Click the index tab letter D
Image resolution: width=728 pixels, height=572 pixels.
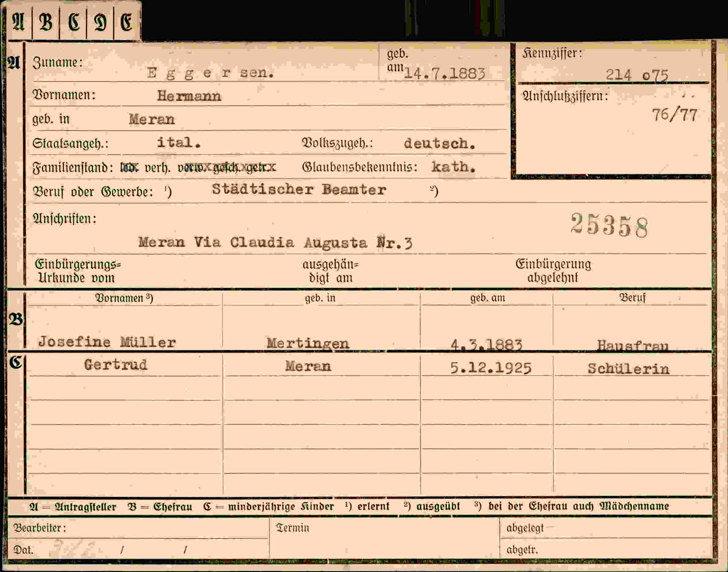100,23
